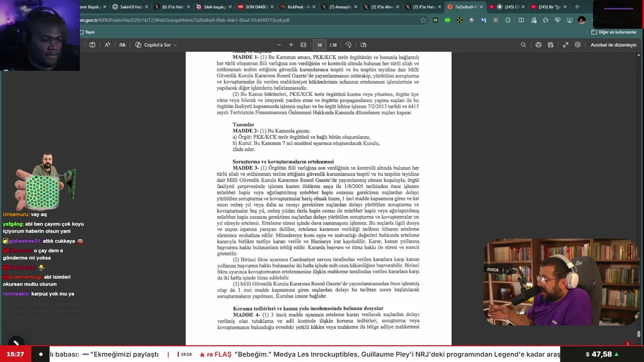Zoom in the PDF document

click(291, 45)
